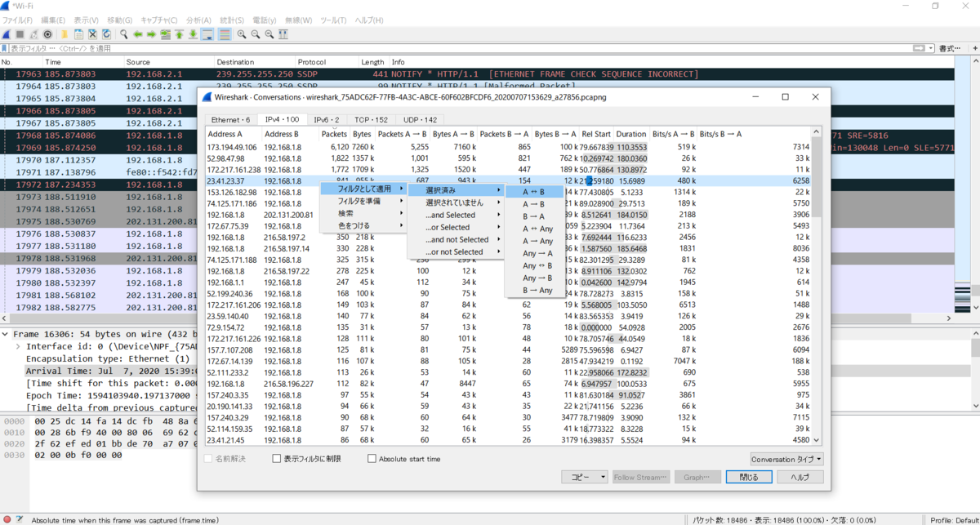Open the 分析(A) menu

click(198, 20)
